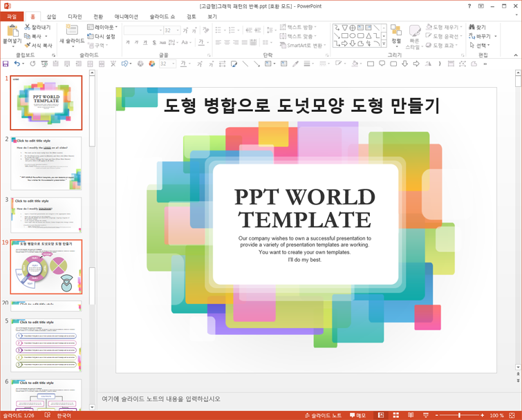Screen dimensions: 522x420
Task: Open Text Direction (텍스트 방향) dropdown
Action: 298,27
